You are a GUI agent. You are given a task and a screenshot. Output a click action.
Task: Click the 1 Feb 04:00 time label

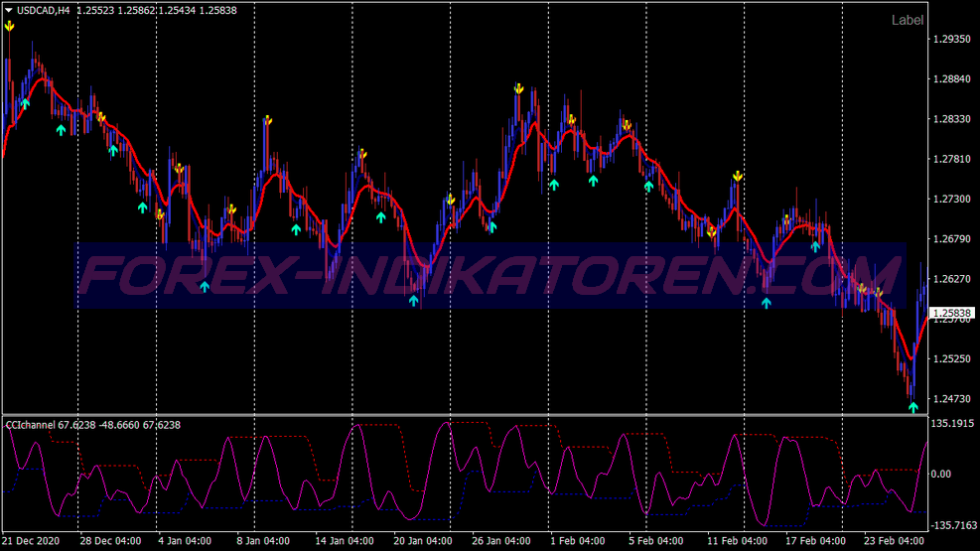(578, 541)
